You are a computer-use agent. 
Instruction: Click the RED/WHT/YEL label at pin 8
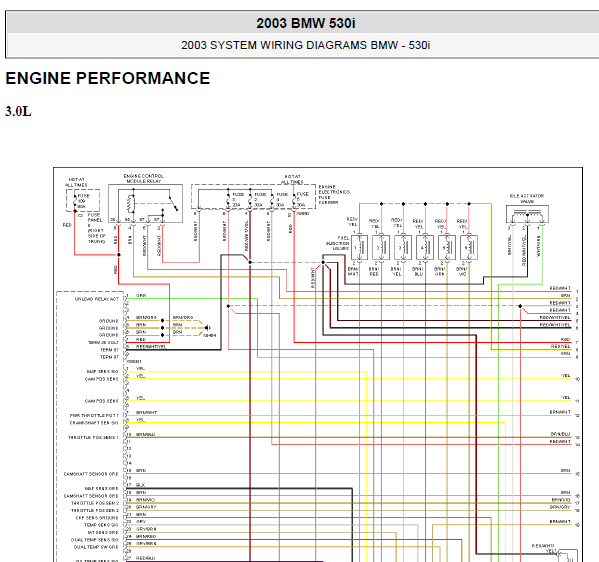pos(151,347)
